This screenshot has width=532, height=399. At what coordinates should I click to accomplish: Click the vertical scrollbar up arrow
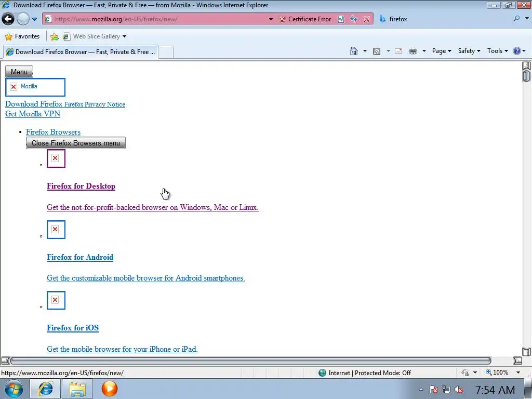click(x=526, y=65)
